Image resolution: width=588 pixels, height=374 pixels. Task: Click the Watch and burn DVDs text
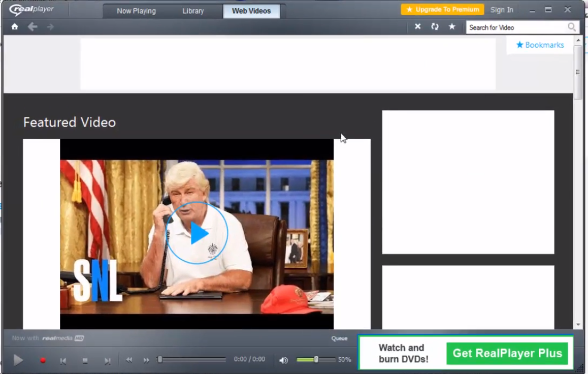(x=404, y=353)
